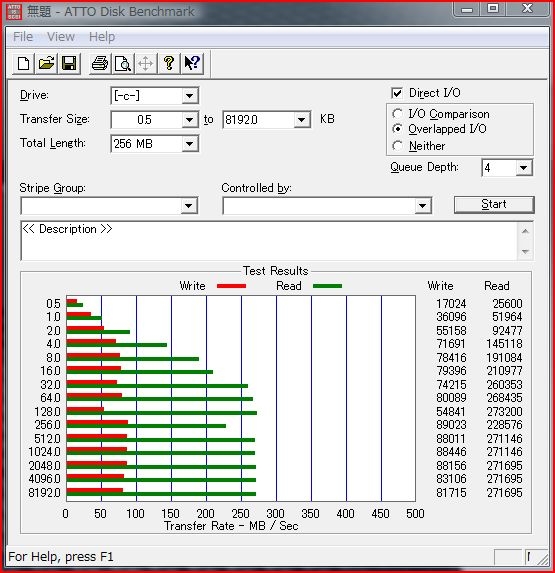Click the read value 273200
Viewport: 555px width, 573px height.
[x=504, y=411]
